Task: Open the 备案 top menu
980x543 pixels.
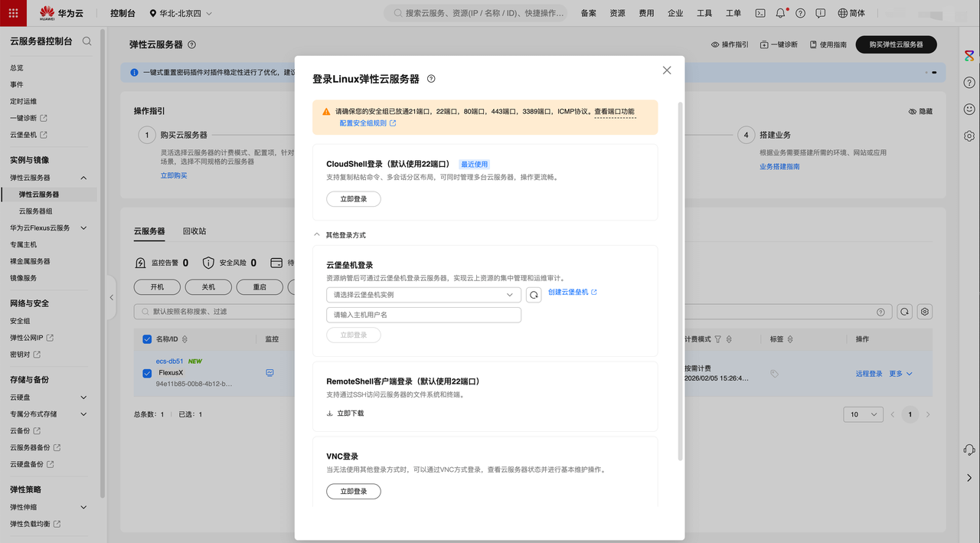Action: [589, 13]
